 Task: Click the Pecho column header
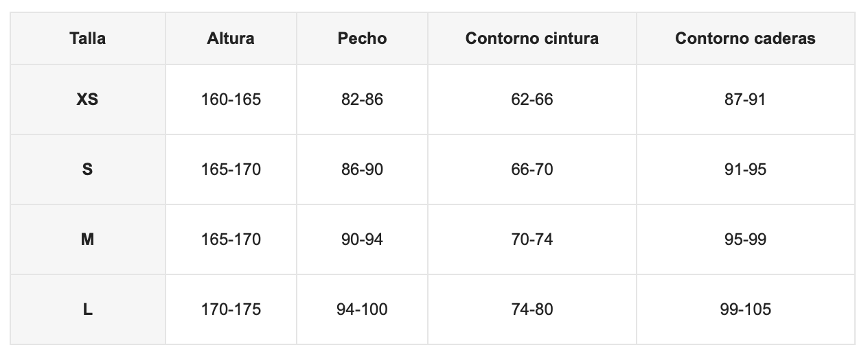click(x=362, y=38)
